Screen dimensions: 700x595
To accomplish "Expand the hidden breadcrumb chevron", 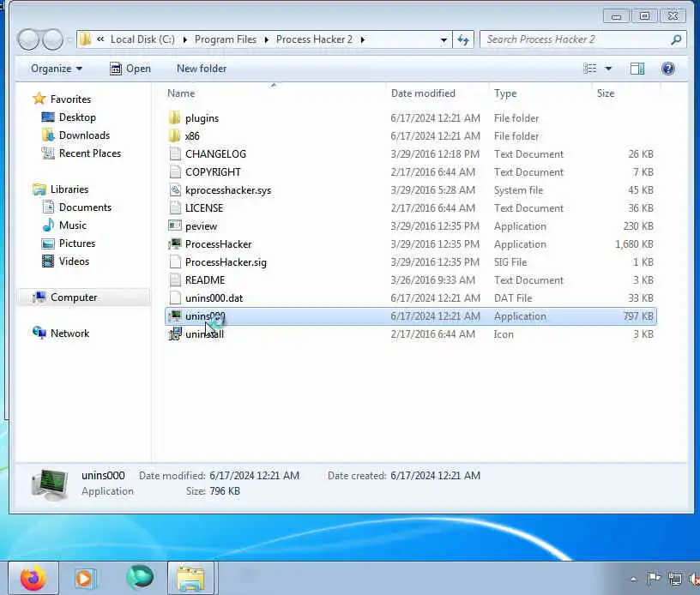I will (100, 39).
